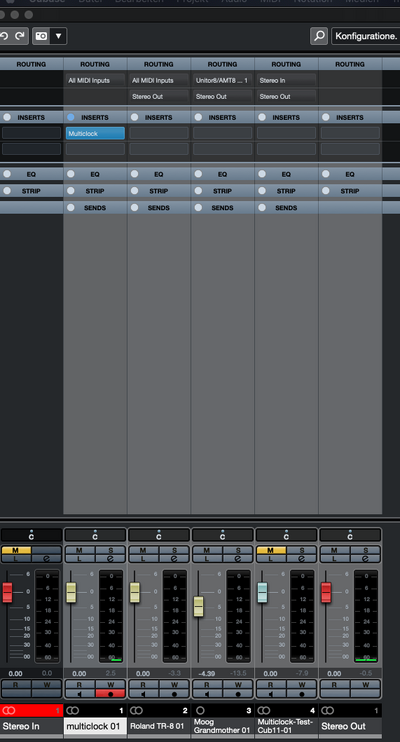400x742 pixels.
Task: Open channel settings 'e' for Roland TR-8 01
Action: pos(174,559)
